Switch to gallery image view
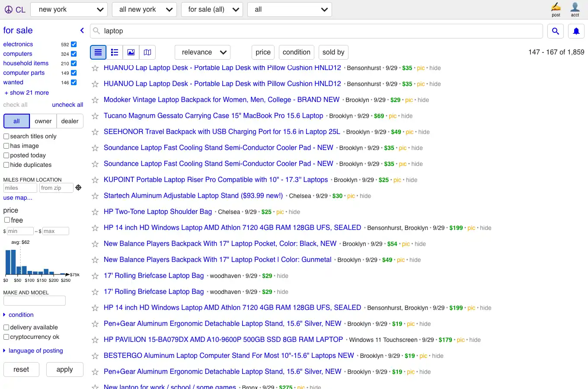Viewport: 588px width, 389px height. 131,52
